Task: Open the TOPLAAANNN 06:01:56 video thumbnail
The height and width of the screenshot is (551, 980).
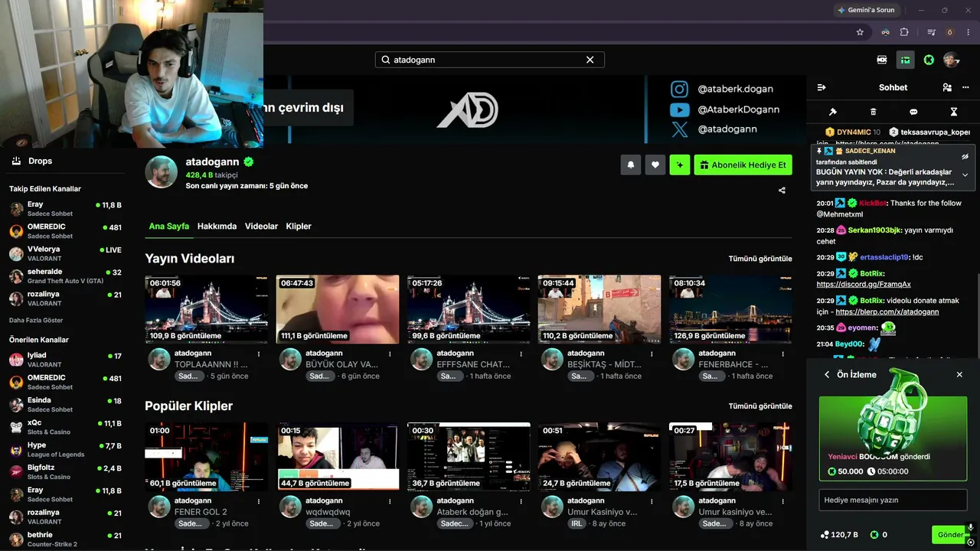Action: pyautogui.click(x=207, y=309)
